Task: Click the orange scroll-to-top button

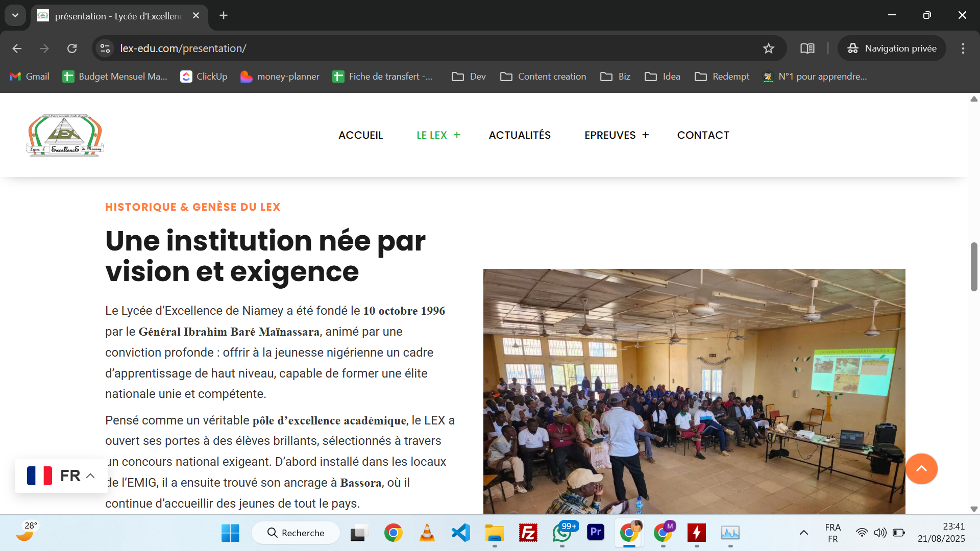Action: click(x=921, y=468)
